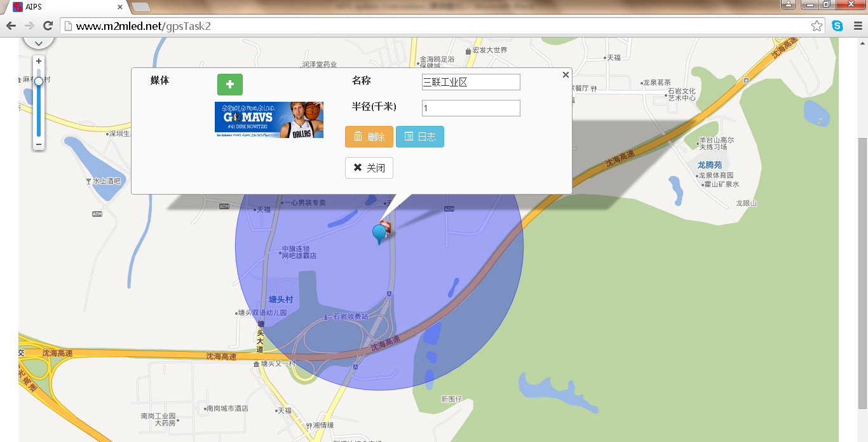Click the Chrome user profile icon

(789, 4)
